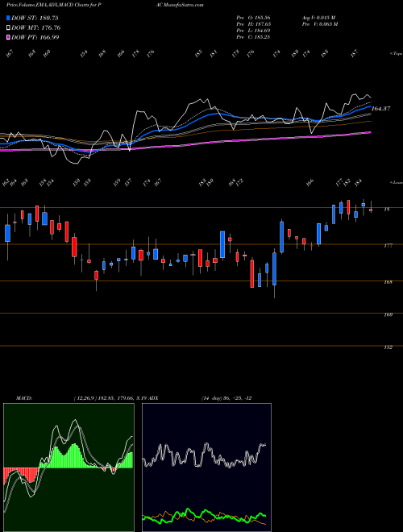The height and width of the screenshot is (532, 403).
Task: Click the Avg V: 0.015 M value
Action: point(318,18)
